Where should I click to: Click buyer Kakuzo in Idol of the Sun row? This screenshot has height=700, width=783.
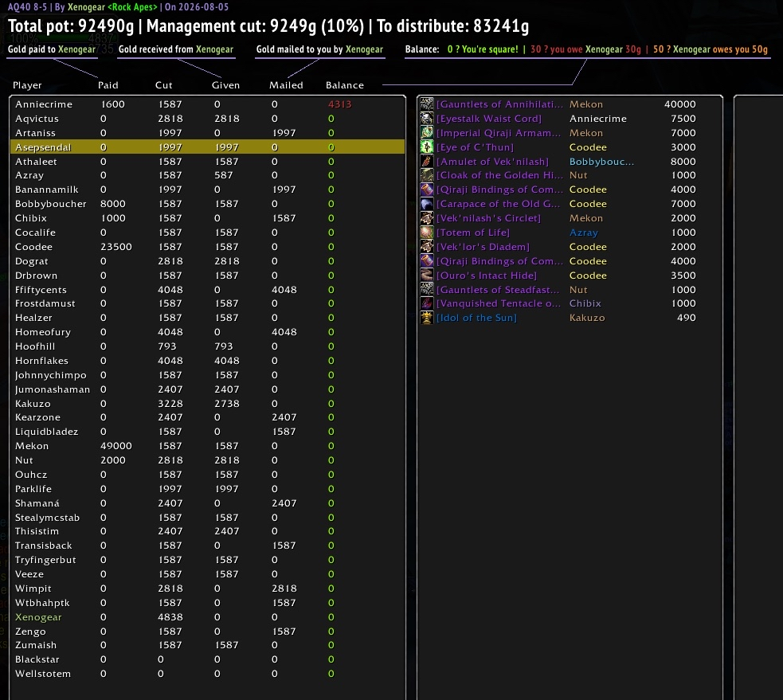(587, 318)
